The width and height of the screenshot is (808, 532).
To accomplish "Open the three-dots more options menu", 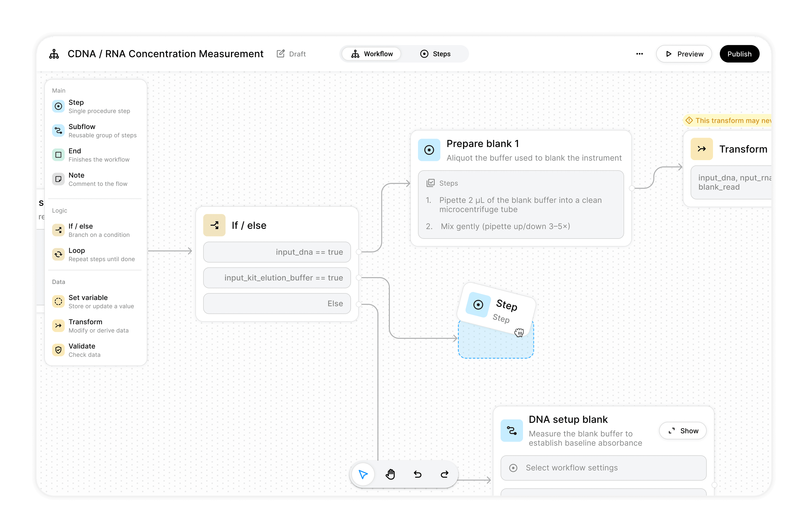I will (639, 54).
